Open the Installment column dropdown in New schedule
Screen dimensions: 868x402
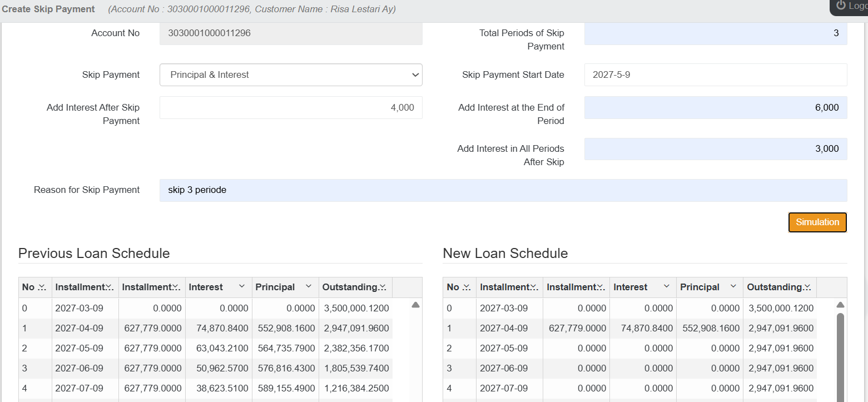pyautogui.click(x=602, y=287)
